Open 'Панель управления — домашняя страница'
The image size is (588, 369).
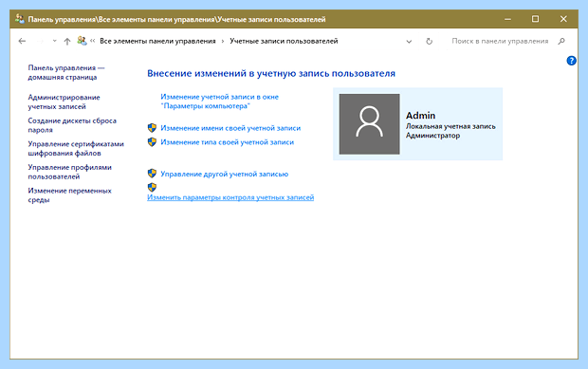66,72
